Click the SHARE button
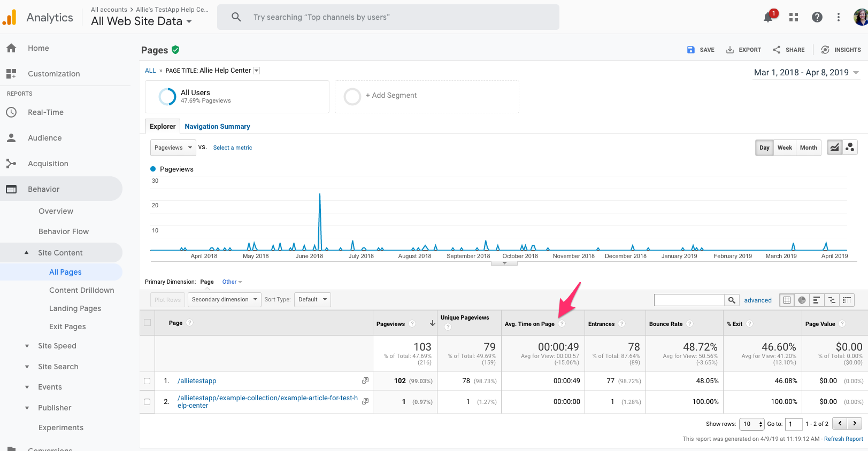868x451 pixels. tap(789, 50)
